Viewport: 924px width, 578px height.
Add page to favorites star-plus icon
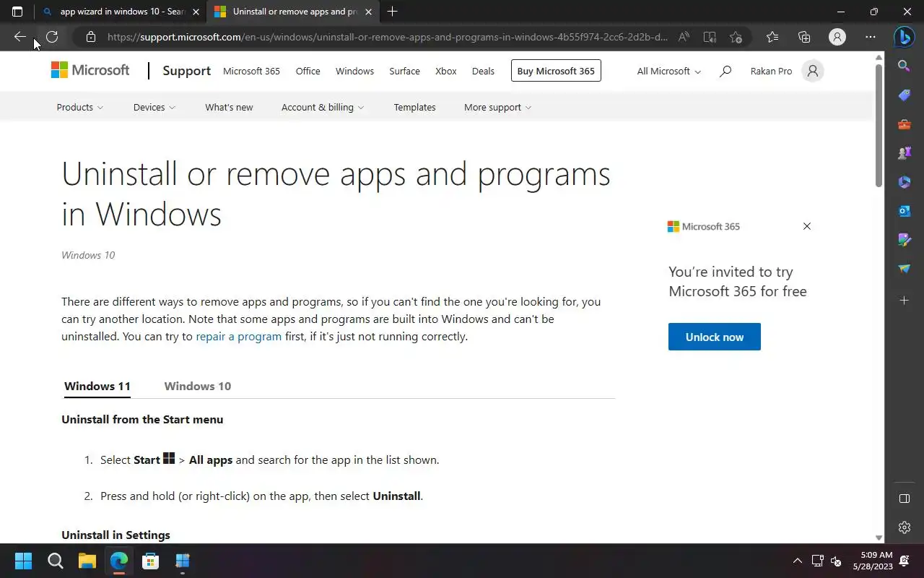pyautogui.click(x=736, y=37)
